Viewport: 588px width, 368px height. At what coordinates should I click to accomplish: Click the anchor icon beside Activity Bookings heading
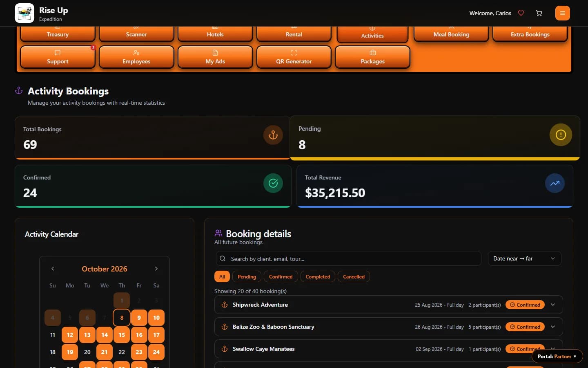pyautogui.click(x=19, y=91)
